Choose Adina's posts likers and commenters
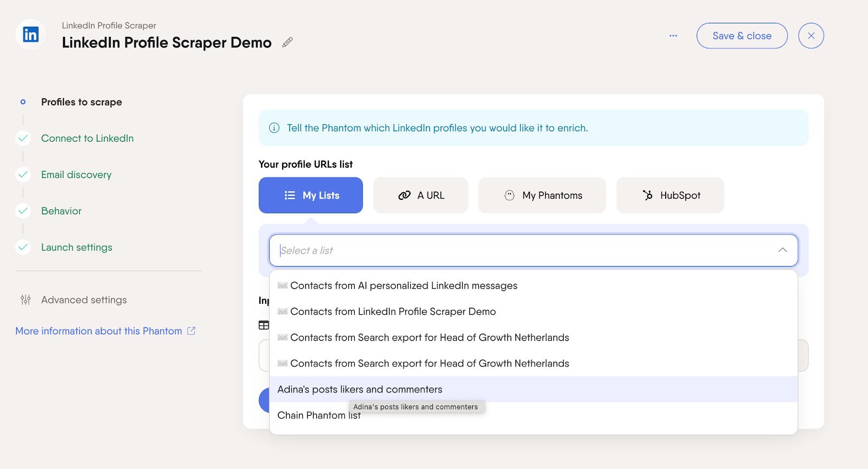Screen dimensions: 868x469 coord(533,389)
